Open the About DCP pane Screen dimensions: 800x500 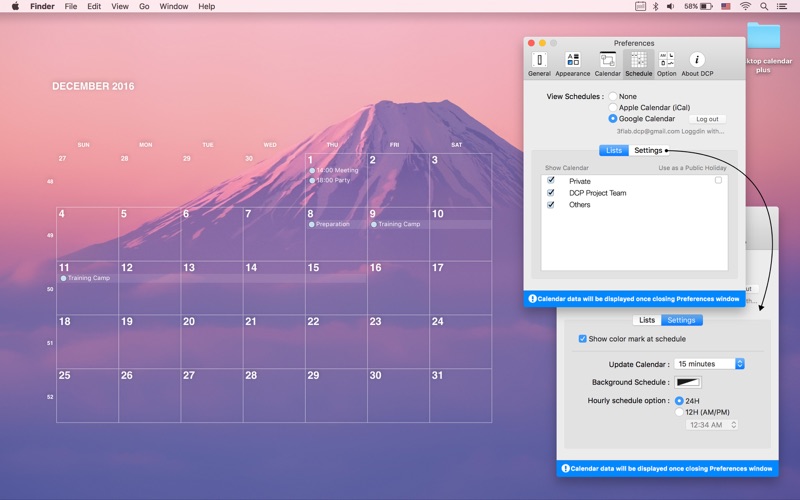pyautogui.click(x=697, y=64)
